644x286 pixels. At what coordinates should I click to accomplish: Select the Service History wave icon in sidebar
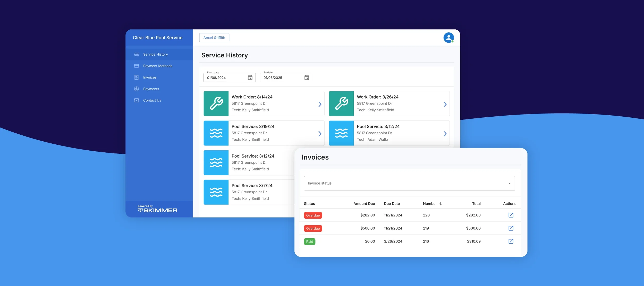[x=136, y=54]
